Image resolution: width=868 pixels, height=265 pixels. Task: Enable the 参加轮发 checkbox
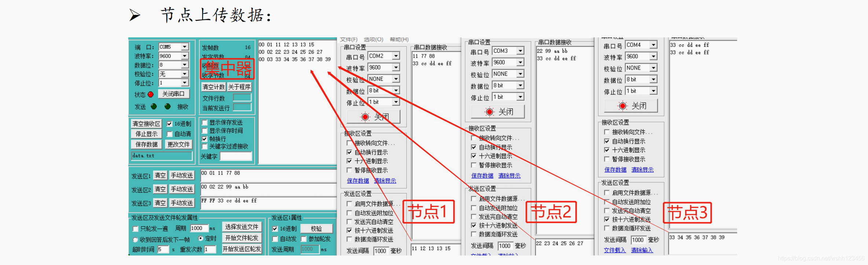[304, 239]
